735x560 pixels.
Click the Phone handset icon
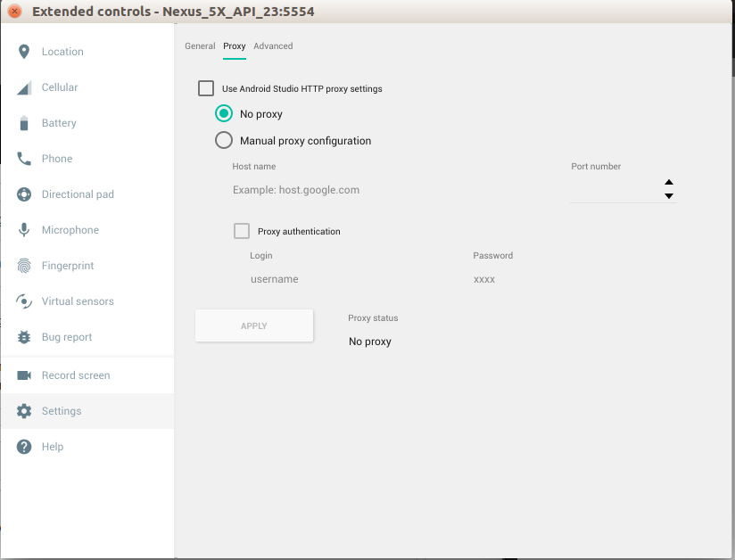(x=24, y=159)
